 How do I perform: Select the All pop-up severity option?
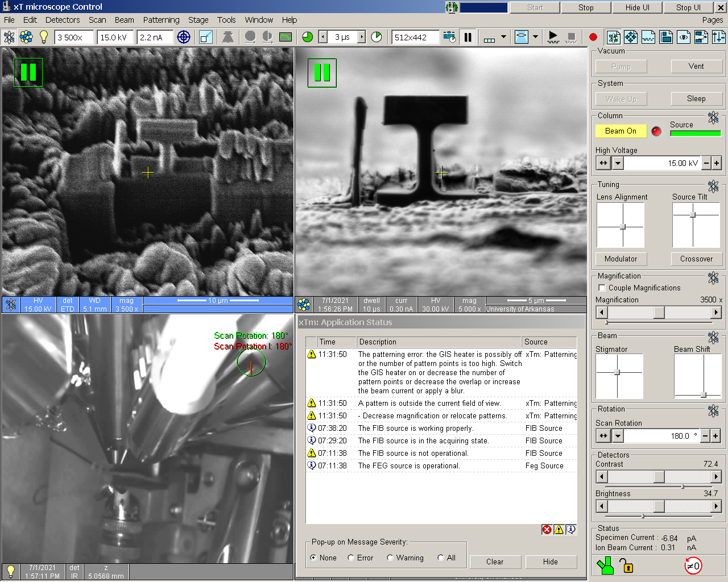click(441, 558)
